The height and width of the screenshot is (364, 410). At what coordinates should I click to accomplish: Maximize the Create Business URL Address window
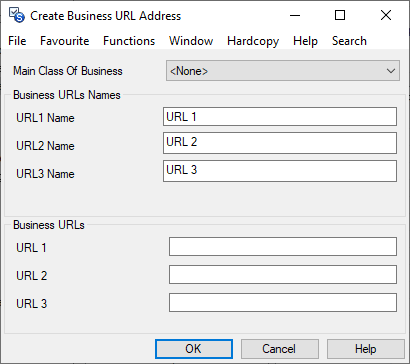pyautogui.click(x=340, y=15)
